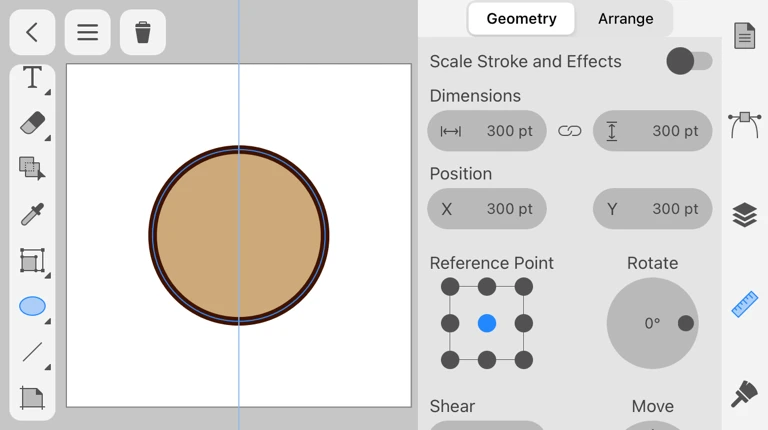Toggle the dimensions link constraint
The width and height of the screenshot is (768, 430).
pyautogui.click(x=570, y=131)
